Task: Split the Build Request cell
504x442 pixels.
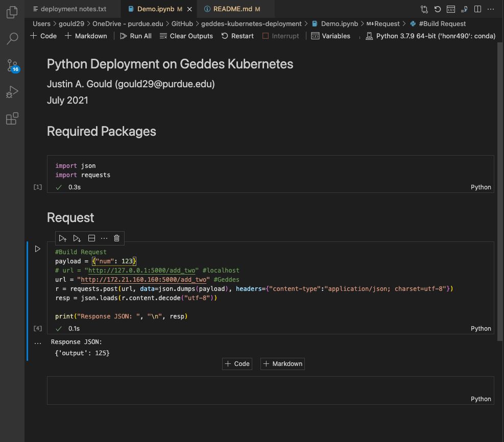Action: pyautogui.click(x=91, y=238)
